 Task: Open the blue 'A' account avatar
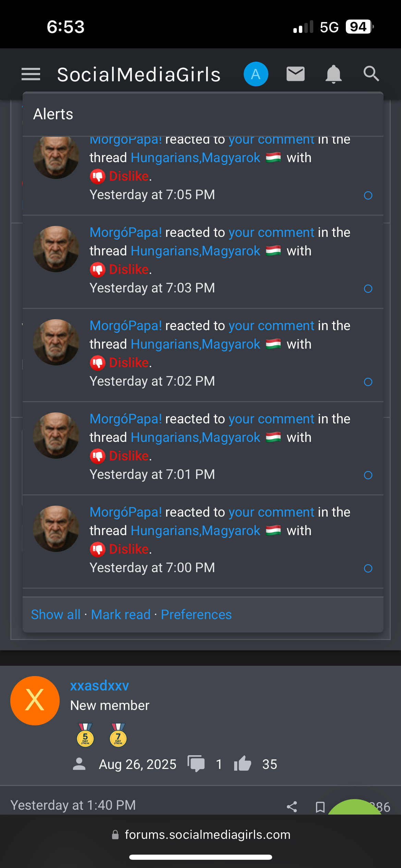[x=256, y=74]
